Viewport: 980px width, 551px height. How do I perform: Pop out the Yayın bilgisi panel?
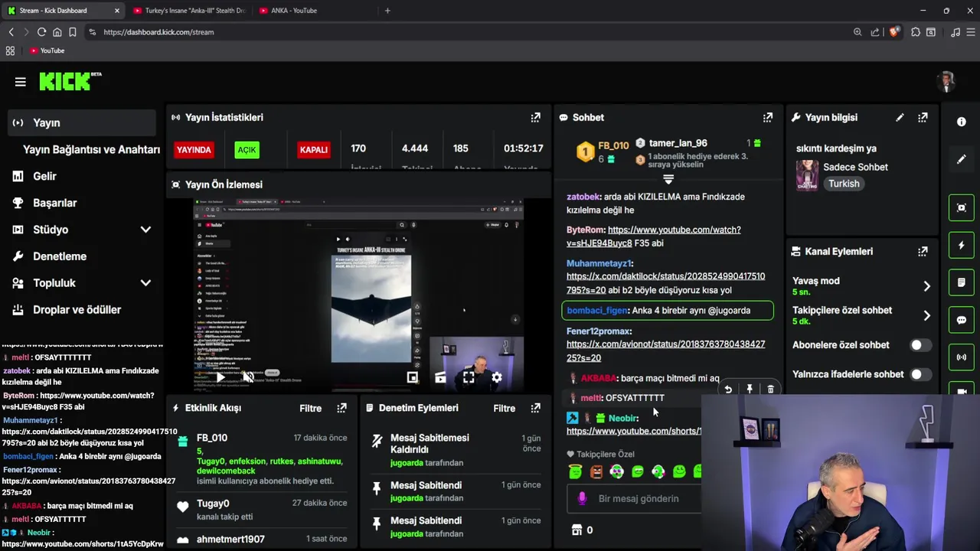[923, 117]
